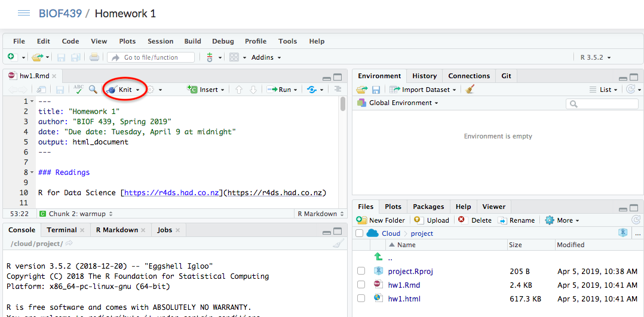Open the hw1.html file link
This screenshot has width=644, height=317.
pyautogui.click(x=404, y=298)
